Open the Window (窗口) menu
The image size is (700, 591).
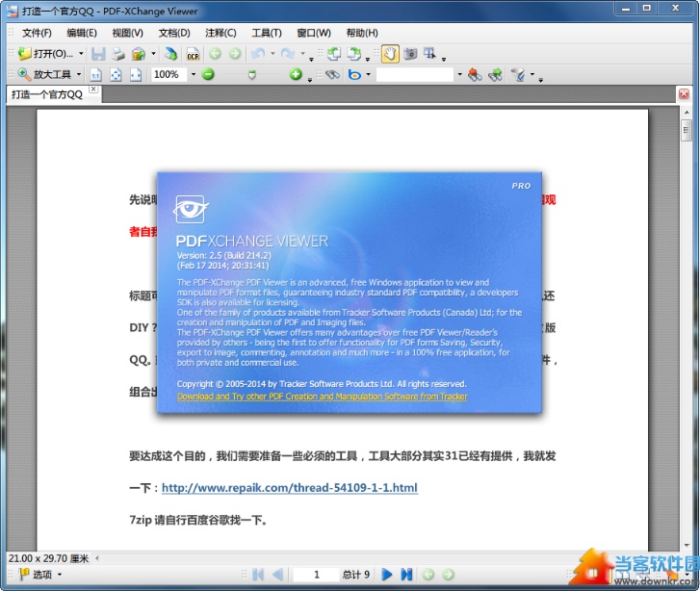(x=314, y=33)
